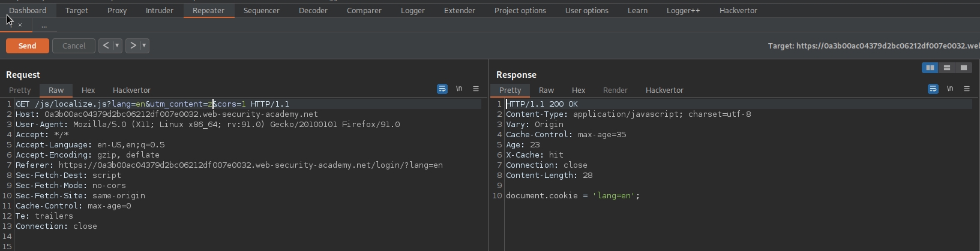This screenshot has width=980, height=251.
Task: Show non-printable characters in Response panel
Action: click(x=950, y=89)
